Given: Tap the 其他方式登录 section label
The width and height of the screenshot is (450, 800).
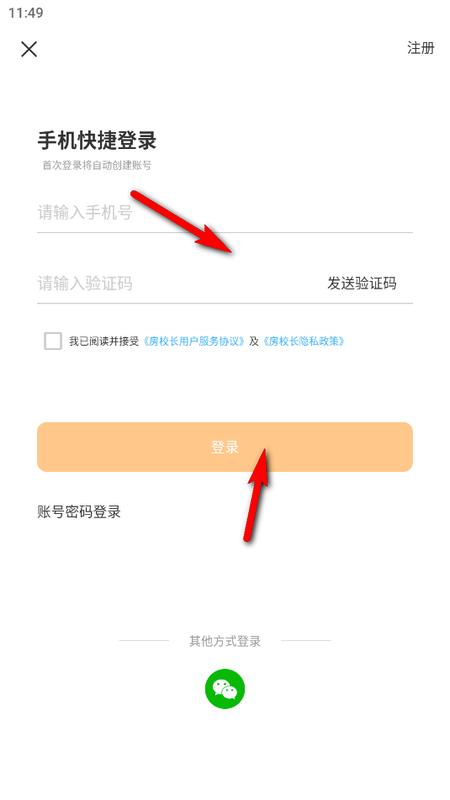Looking at the screenshot, I should click(x=225, y=641).
